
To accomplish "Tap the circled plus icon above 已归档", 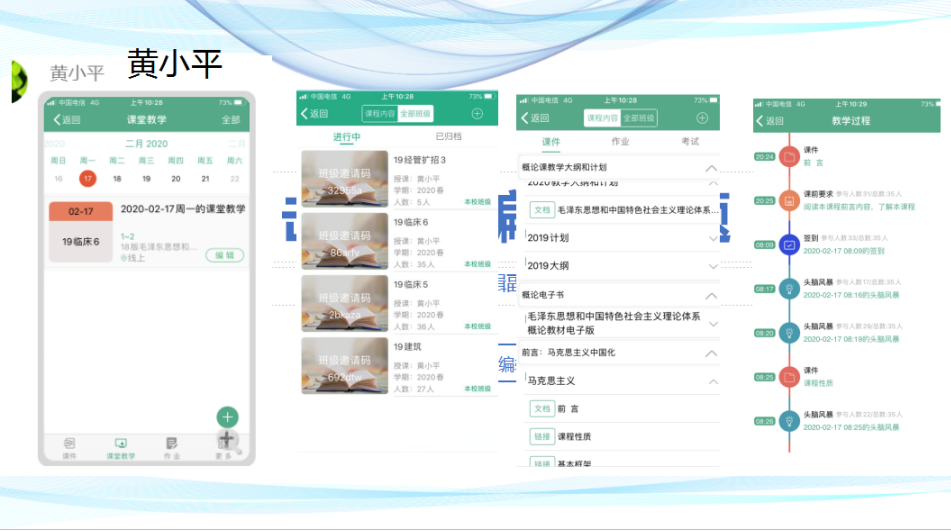I will [477, 114].
